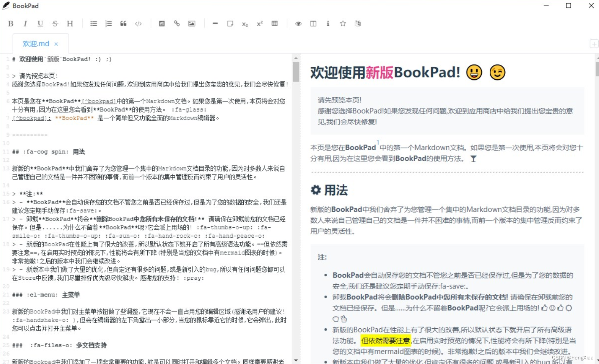Click the editor scrollbar down arrow
Viewport: 599px width, 364px height.
click(x=296, y=361)
